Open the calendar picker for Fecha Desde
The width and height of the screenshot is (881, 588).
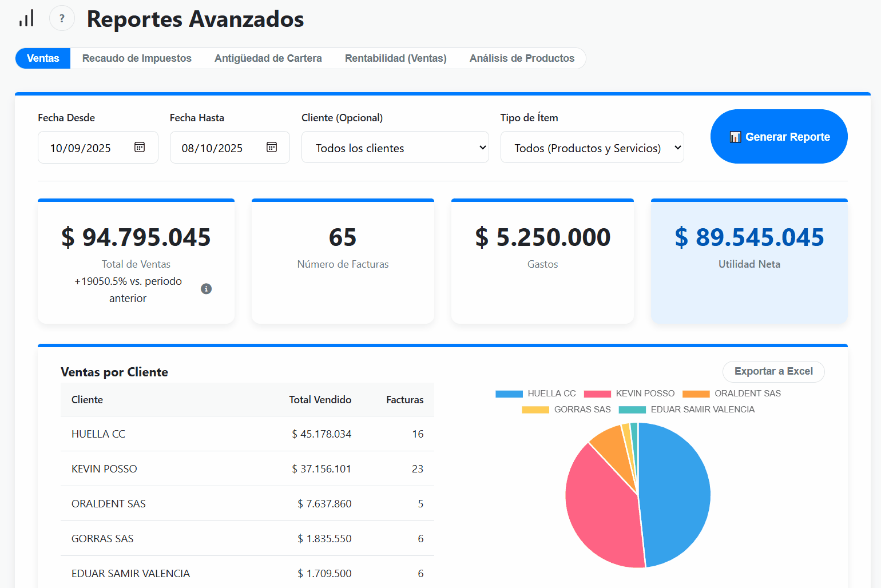139,147
